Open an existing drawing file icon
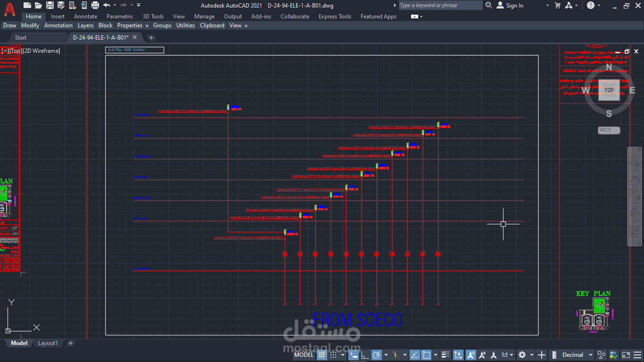Image resolution: width=644 pixels, height=362 pixels. tap(38, 5)
